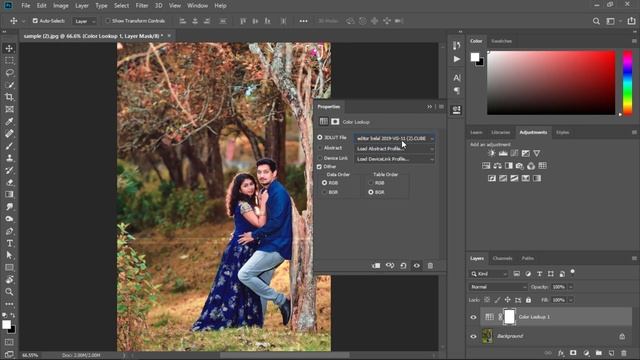Viewport: 640px width, 360px height.
Task: Toggle Auto-Select checkbox
Action: [35, 21]
